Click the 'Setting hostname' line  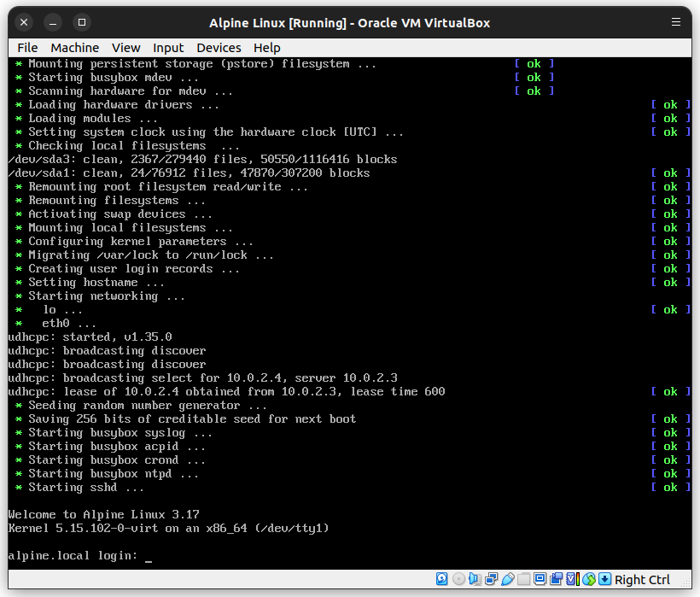[x=90, y=282]
